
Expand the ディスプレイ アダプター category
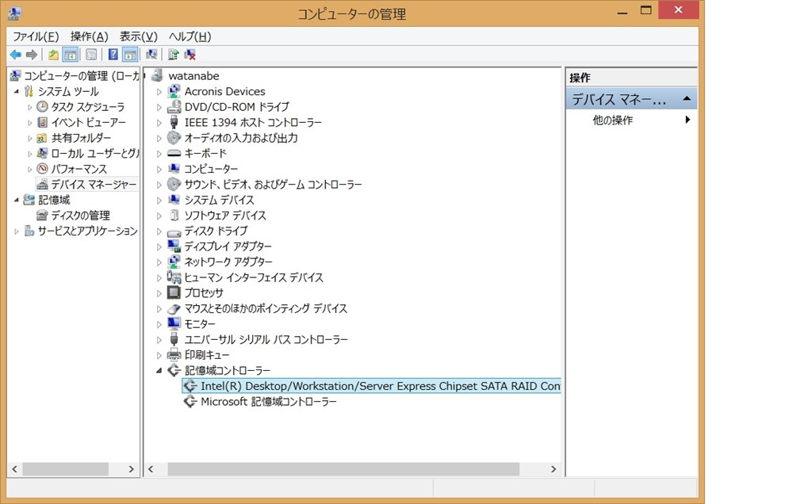(x=159, y=246)
